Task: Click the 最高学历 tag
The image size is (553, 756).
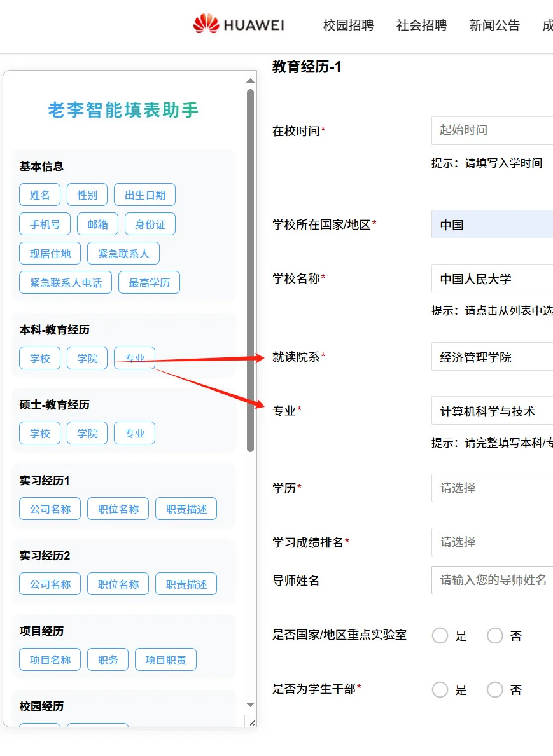Action: pos(149,282)
